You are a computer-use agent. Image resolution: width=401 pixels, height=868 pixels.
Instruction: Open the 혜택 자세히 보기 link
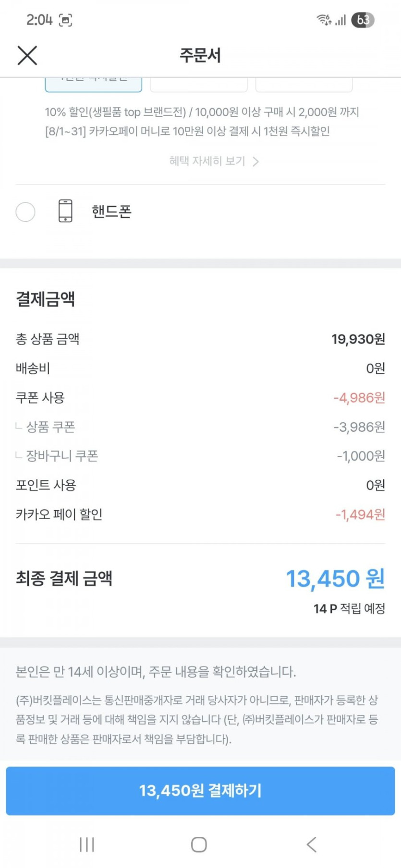point(207,161)
